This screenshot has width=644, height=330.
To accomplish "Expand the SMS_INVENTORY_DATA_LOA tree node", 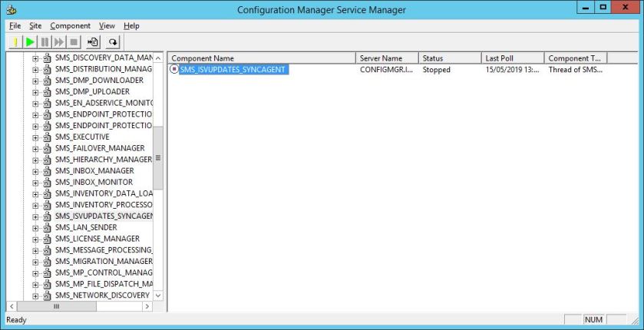I will click(35, 193).
